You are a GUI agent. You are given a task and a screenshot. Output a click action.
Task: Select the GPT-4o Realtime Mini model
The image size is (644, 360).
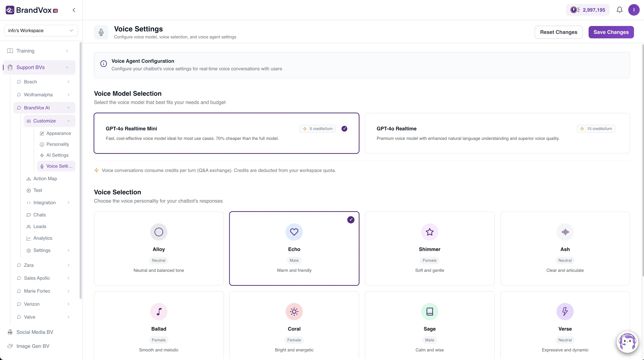(226, 133)
